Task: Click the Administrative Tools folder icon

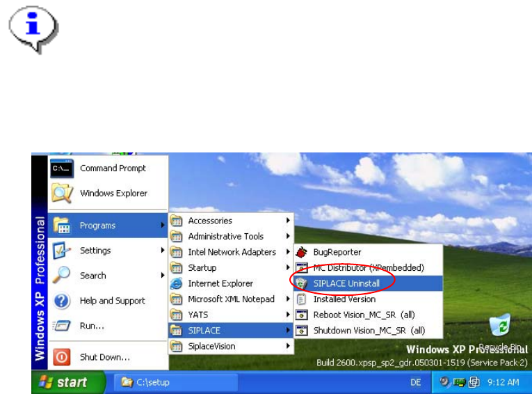Action: pos(177,237)
